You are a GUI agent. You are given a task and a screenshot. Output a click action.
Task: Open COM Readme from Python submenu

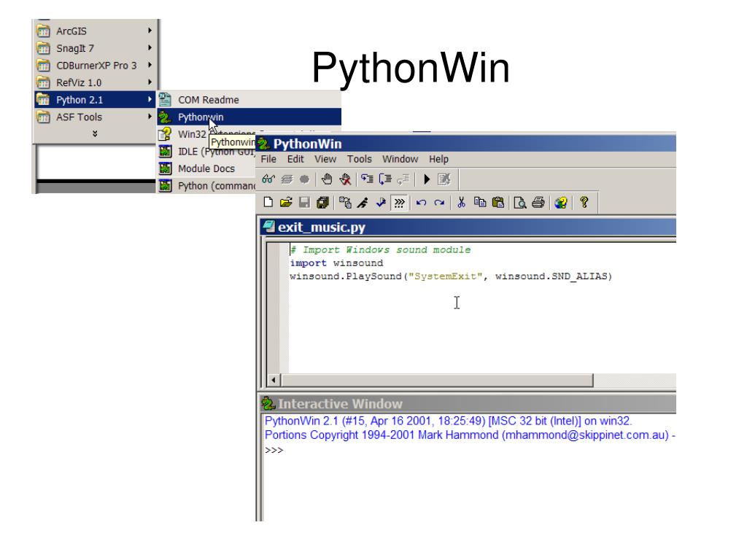coord(249,99)
